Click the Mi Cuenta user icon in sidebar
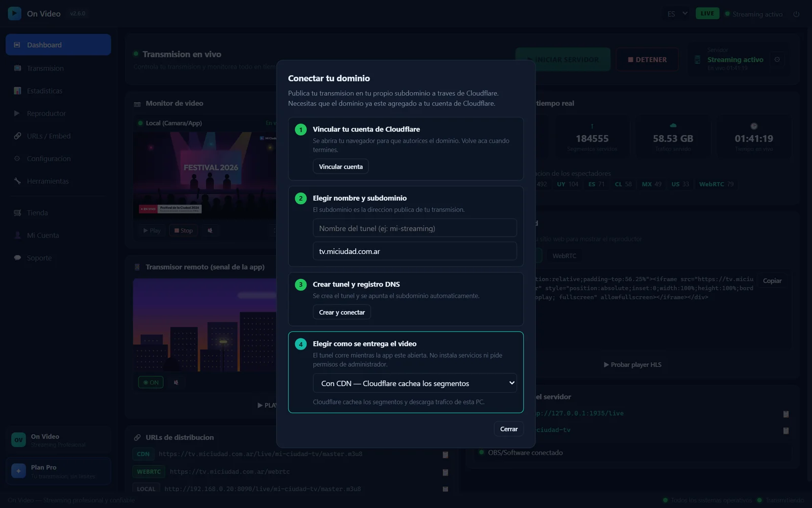 pos(17,235)
